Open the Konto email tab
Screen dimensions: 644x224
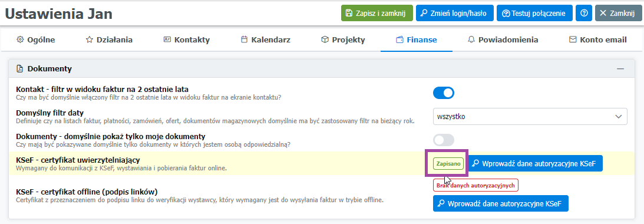tap(598, 40)
